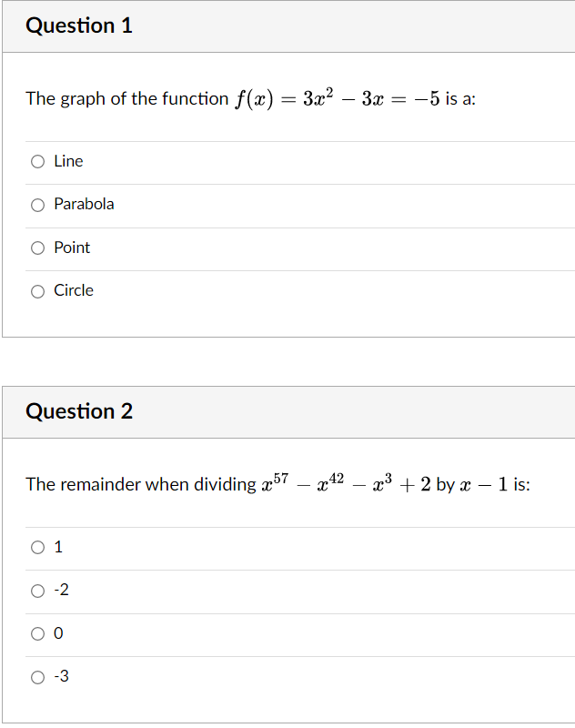Click the -2 label in Question 2

pos(61,590)
